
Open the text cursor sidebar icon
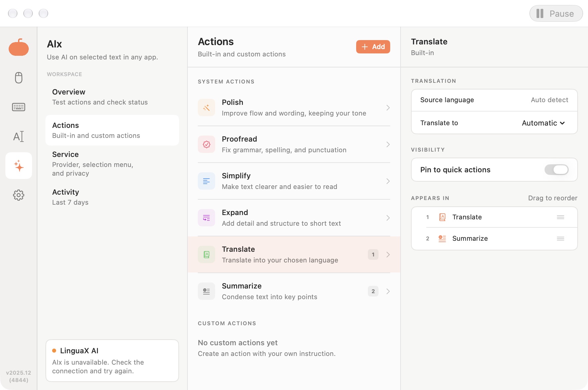pos(19,136)
